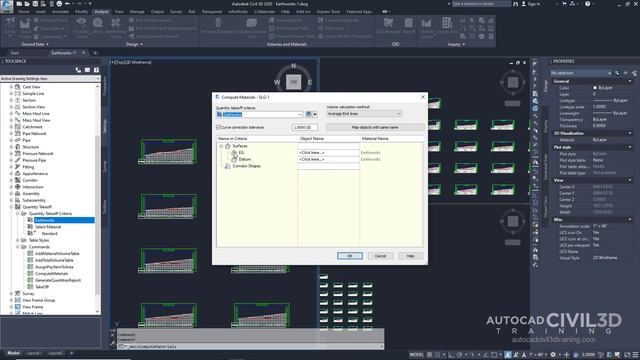Click the W compass direction on ViewCube
640x360 pixels.
coord(277,82)
